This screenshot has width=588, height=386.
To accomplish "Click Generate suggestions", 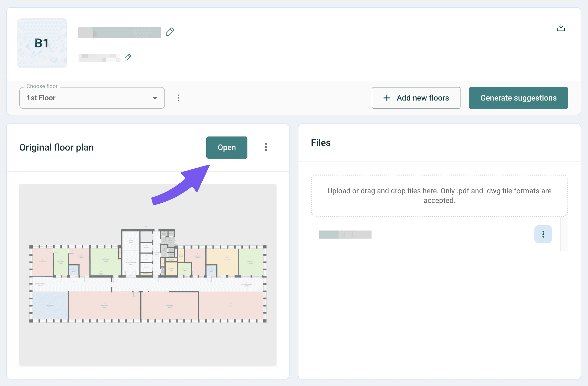I will tap(518, 98).
